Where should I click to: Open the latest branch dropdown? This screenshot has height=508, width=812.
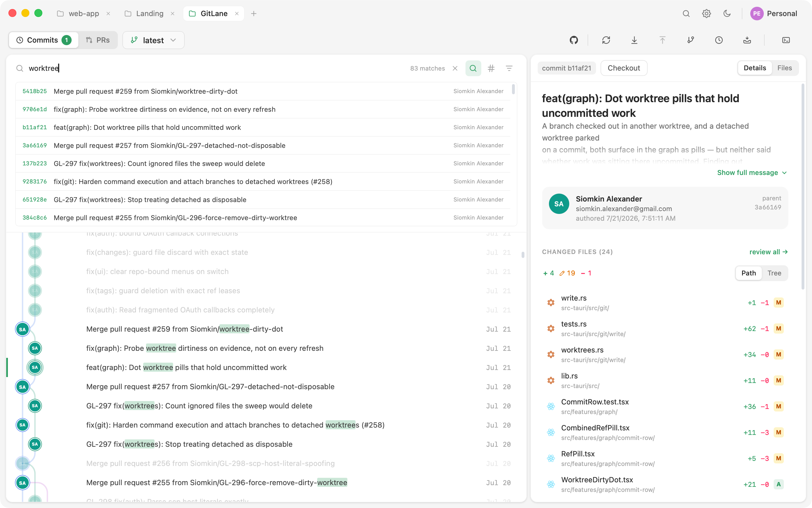153,40
